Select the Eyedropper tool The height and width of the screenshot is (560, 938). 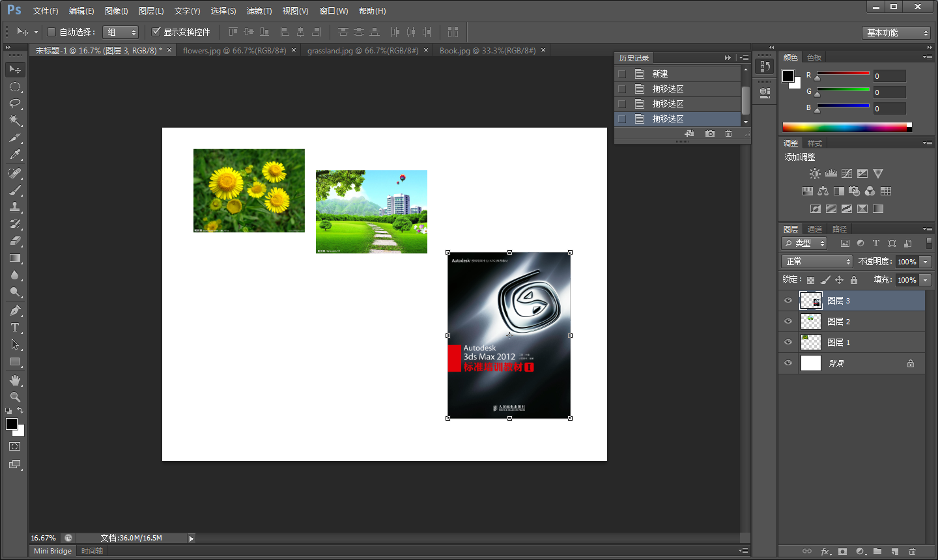click(15, 155)
